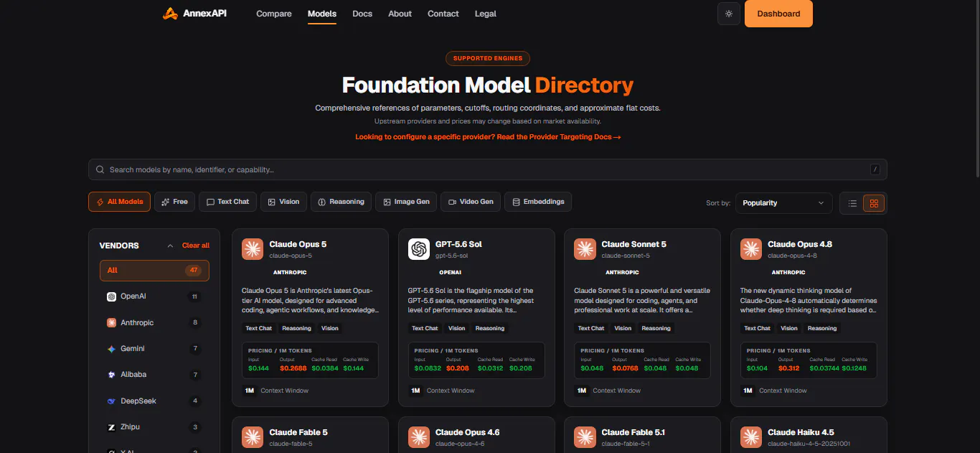Screen dimensions: 980x453
Task: Open the Sort by Popularity dropdown
Action: click(x=783, y=203)
